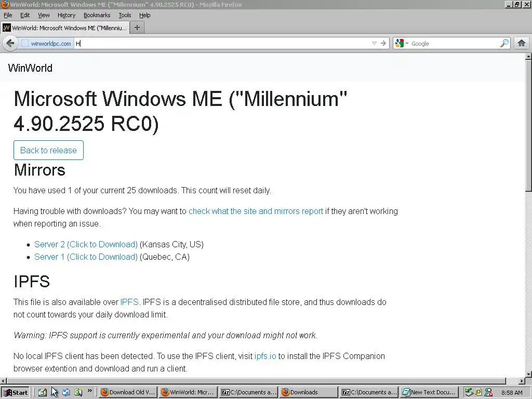Click the 8:58 AM taskbar clock

coord(512,393)
